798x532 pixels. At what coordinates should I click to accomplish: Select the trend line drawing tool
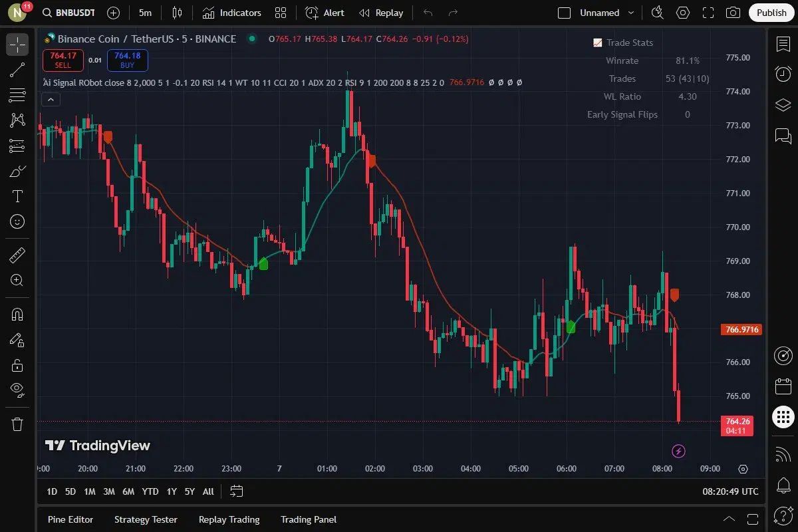point(17,70)
